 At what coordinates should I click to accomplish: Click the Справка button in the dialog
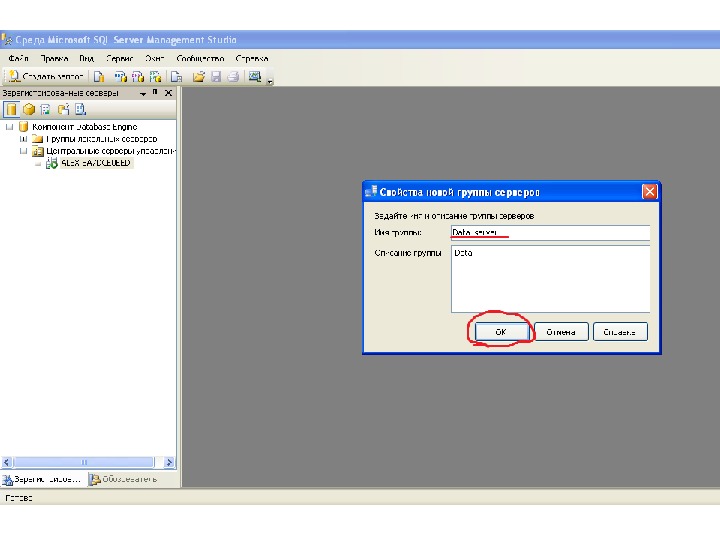click(620, 332)
